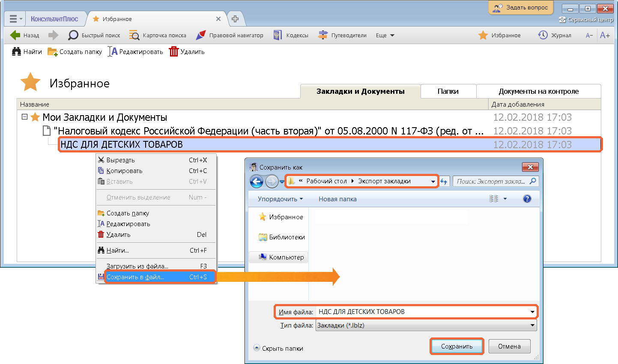Switch to Документы на контроле tab
This screenshot has width=618, height=364.
pos(538,91)
